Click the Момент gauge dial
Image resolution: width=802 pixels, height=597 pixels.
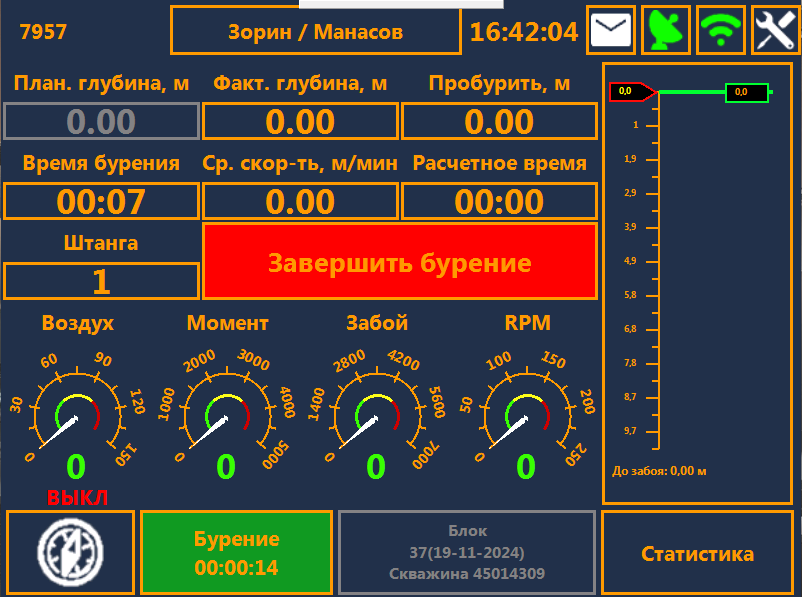[x=227, y=412]
